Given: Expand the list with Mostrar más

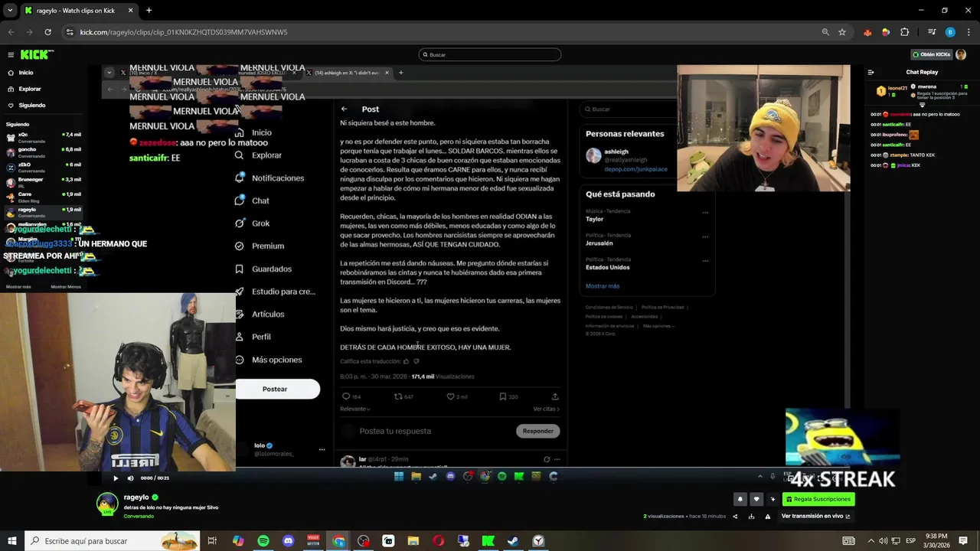Looking at the screenshot, I should (18, 287).
